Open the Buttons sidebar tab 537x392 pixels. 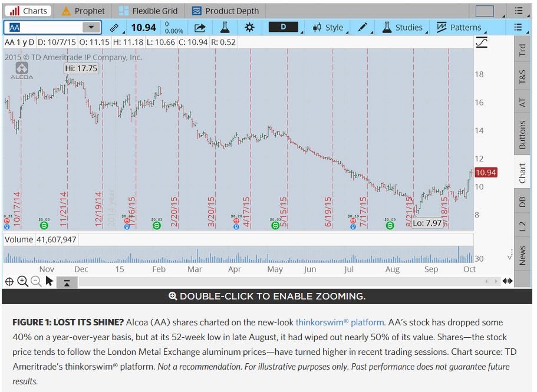tap(522, 134)
